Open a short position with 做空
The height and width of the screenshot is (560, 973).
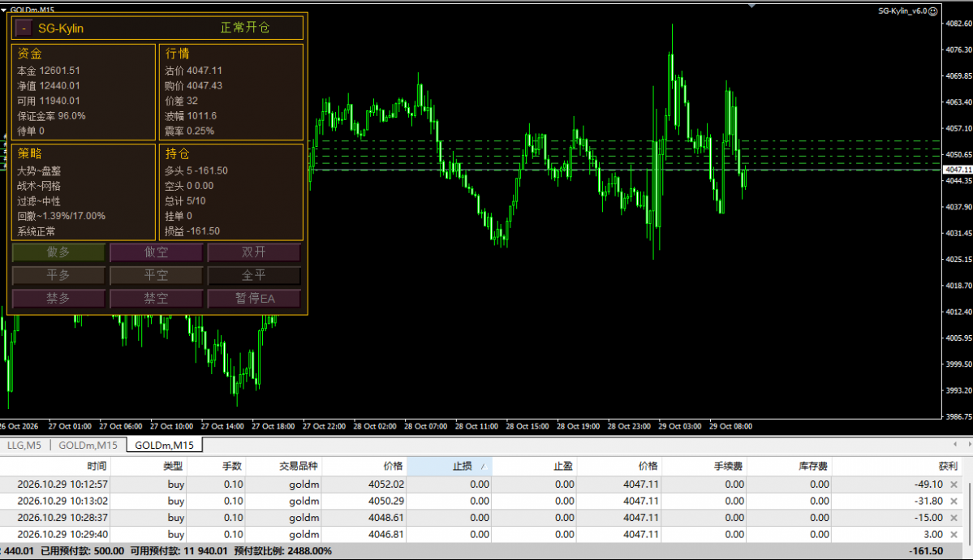point(157,252)
